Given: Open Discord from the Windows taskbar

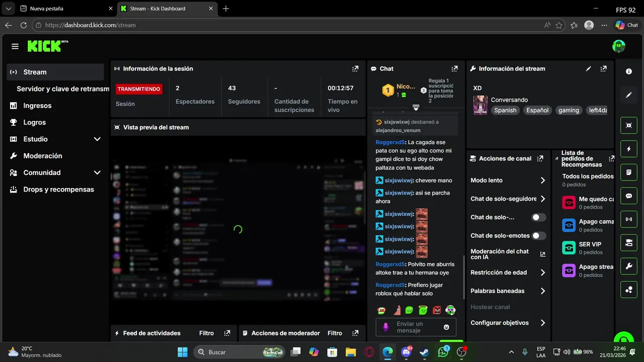Looking at the screenshot, I should click(x=406, y=352).
